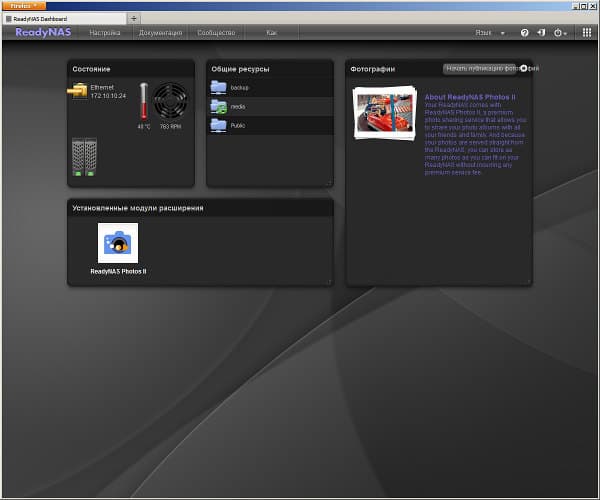Select the ReadyNAS Dashboard browser tab
This screenshot has height=500, width=600.
64,19
